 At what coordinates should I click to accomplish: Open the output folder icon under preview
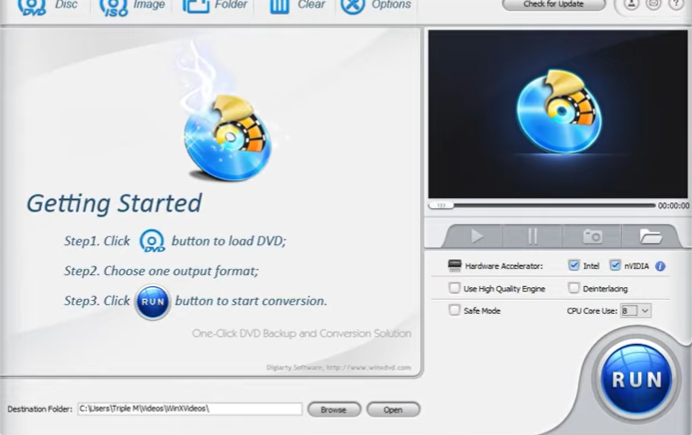click(x=651, y=236)
